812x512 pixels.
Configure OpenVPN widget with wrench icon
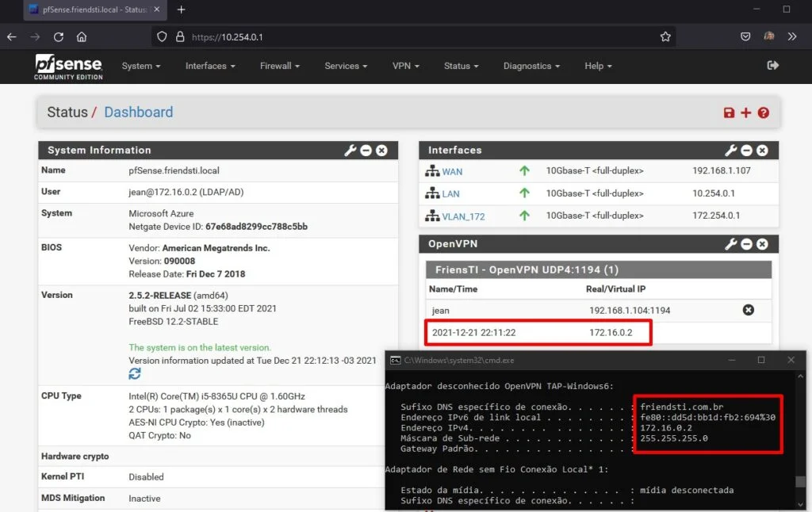coord(730,244)
